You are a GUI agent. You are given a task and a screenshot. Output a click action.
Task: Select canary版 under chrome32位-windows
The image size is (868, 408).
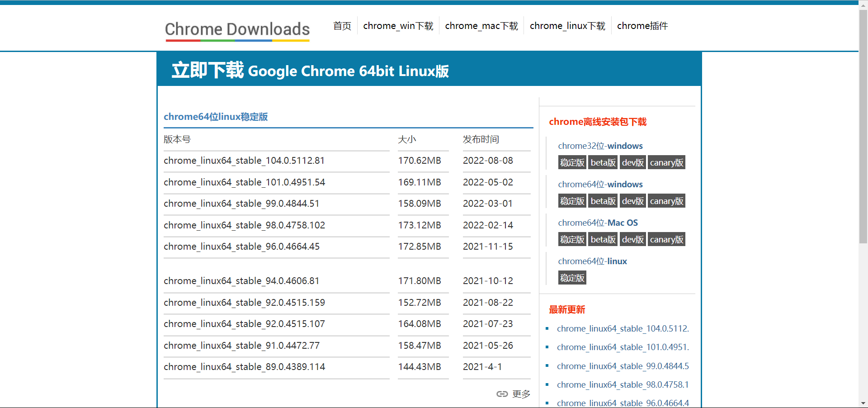click(666, 162)
